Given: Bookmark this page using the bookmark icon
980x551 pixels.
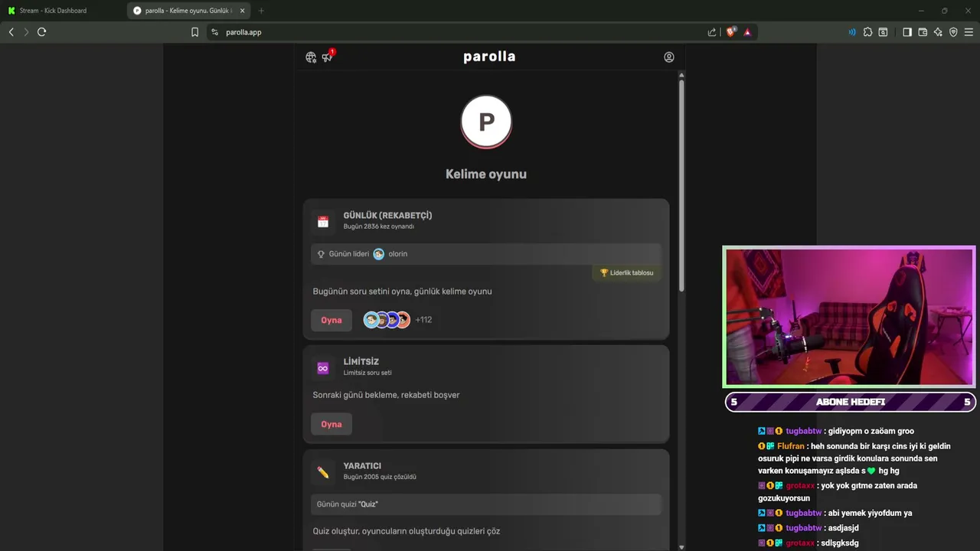Looking at the screenshot, I should tap(194, 32).
